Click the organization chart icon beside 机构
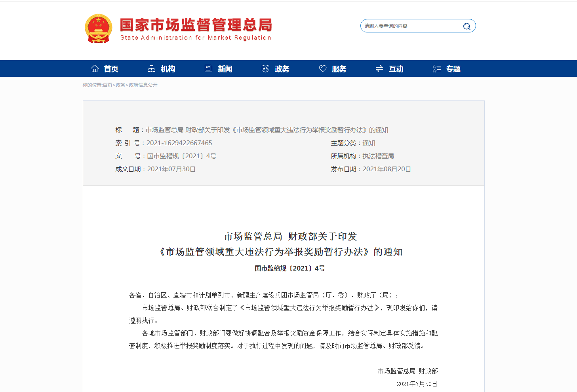This screenshot has height=392, width=577. pos(151,68)
